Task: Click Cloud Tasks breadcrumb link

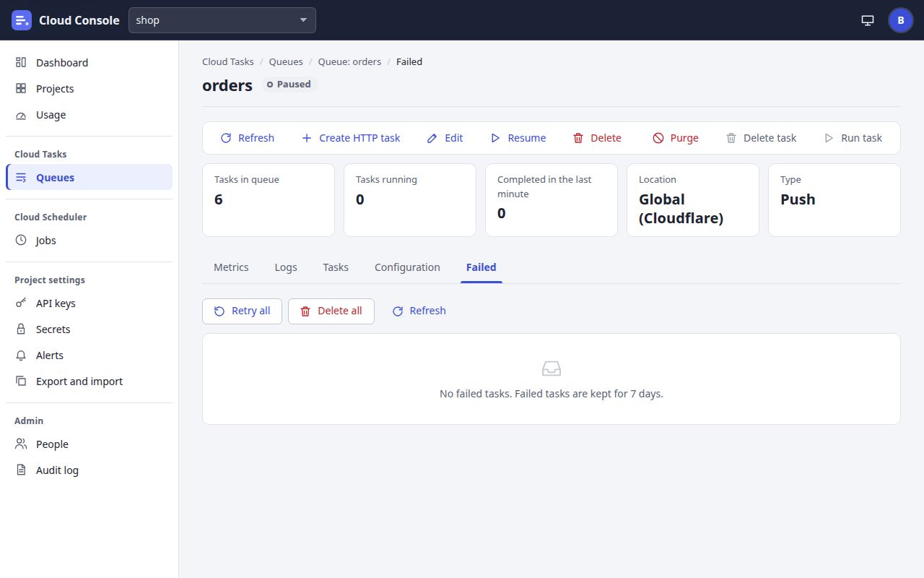Action: point(228,62)
